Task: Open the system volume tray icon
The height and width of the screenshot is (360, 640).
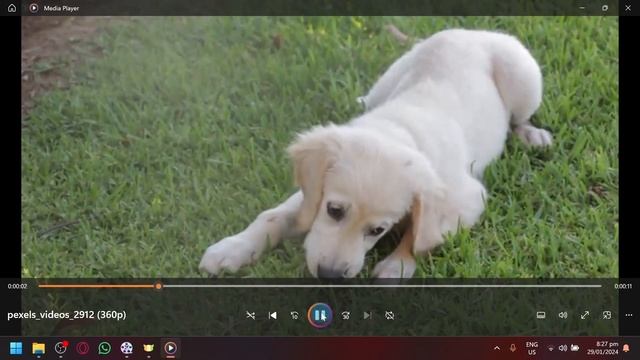Action: 563,348
